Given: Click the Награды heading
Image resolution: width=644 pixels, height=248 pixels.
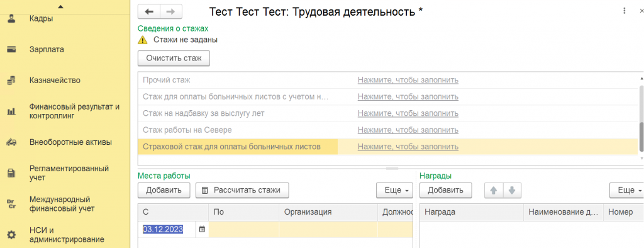Looking at the screenshot, I should click(x=436, y=176).
